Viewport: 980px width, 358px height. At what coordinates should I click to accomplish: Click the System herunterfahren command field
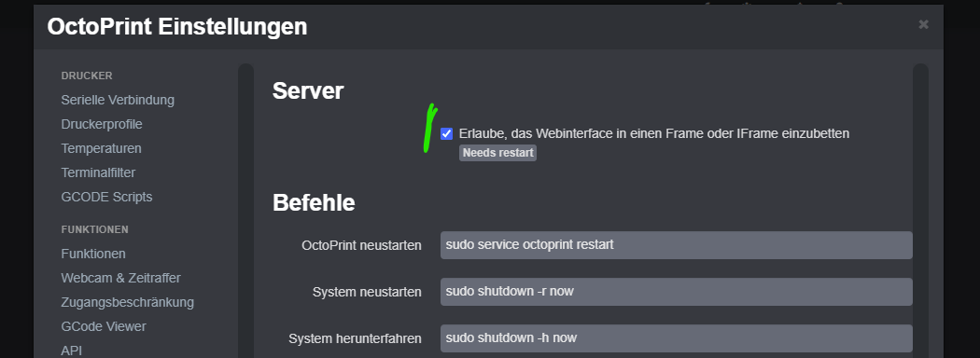point(677,338)
